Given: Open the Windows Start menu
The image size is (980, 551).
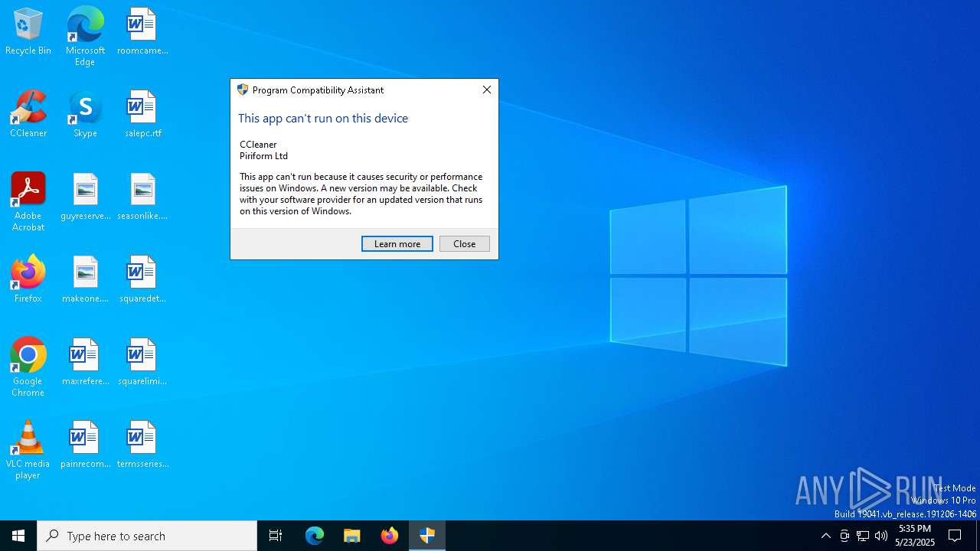Looking at the screenshot, I should (x=18, y=536).
